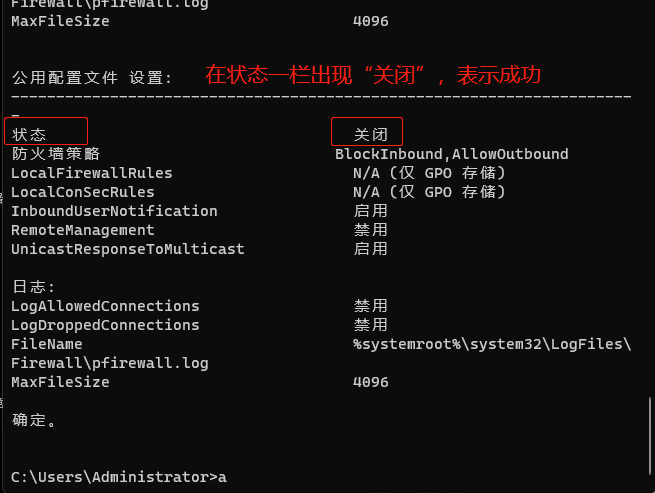Click the 确定。 confirmation line
The width and height of the screenshot is (655, 493).
point(34,420)
